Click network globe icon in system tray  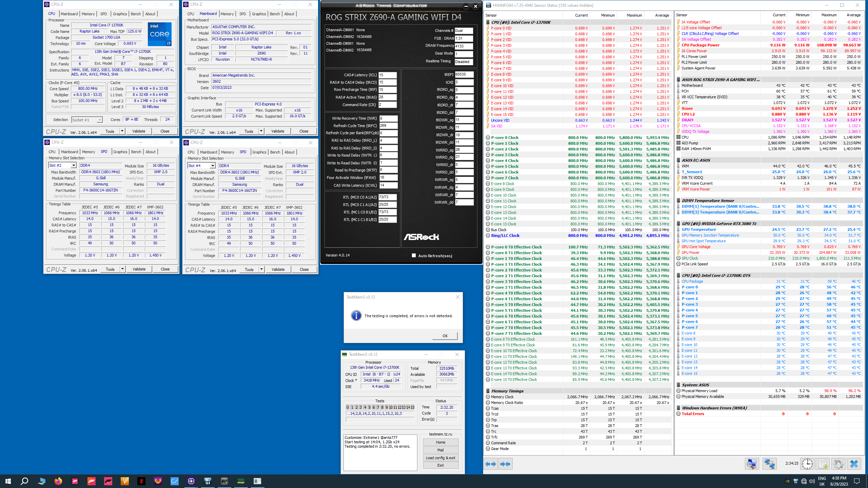(804, 481)
